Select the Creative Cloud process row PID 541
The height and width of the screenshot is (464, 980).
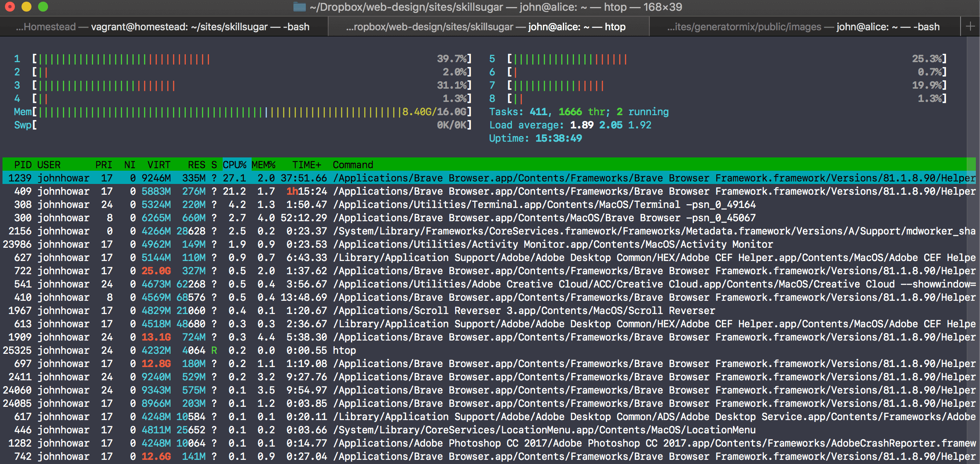489,284
